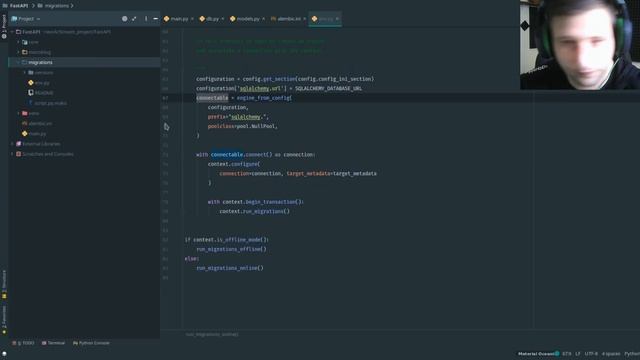Switch to the alembic.ini editor tab
This screenshot has width=640, height=360.
(x=286, y=19)
